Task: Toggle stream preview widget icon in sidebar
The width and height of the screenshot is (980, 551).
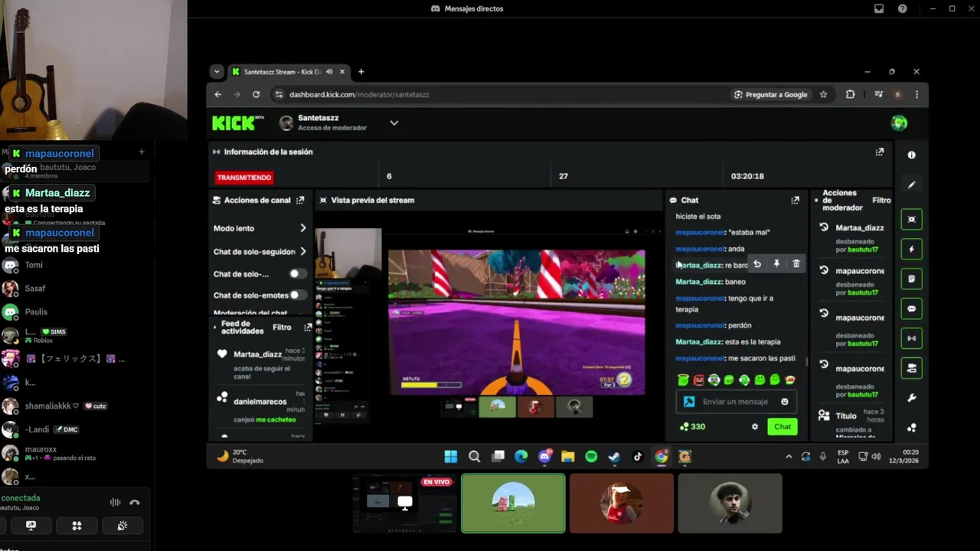Action: [911, 219]
